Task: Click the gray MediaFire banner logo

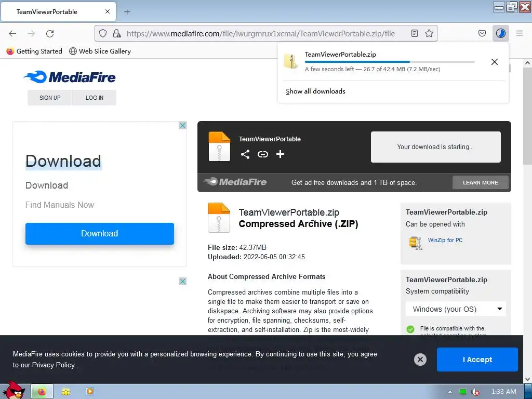Action: 235,182
